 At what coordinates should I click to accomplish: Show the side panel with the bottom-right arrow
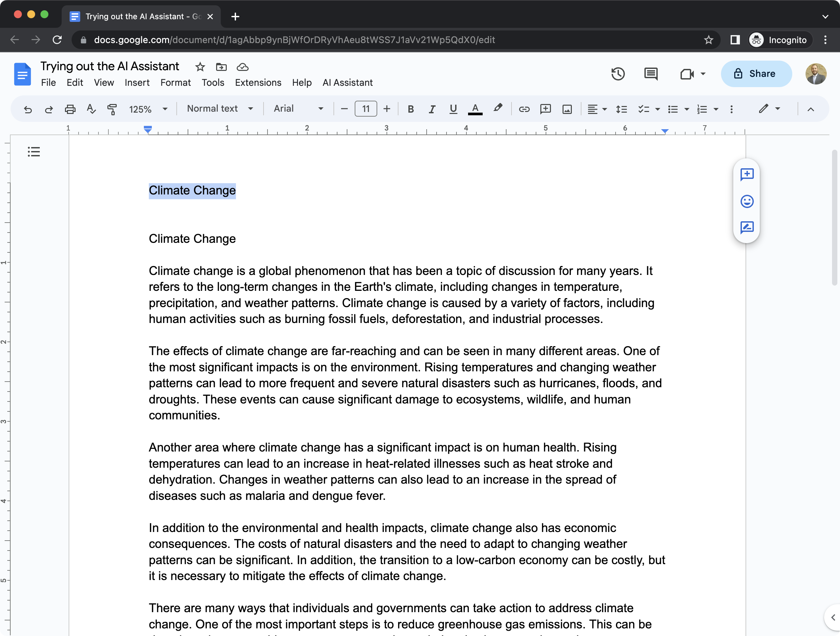833,617
